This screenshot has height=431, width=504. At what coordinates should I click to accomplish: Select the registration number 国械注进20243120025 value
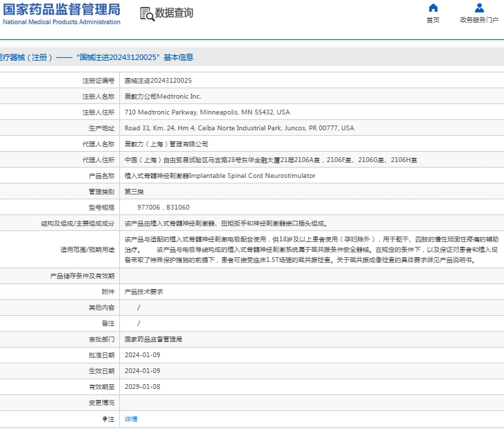158,81
